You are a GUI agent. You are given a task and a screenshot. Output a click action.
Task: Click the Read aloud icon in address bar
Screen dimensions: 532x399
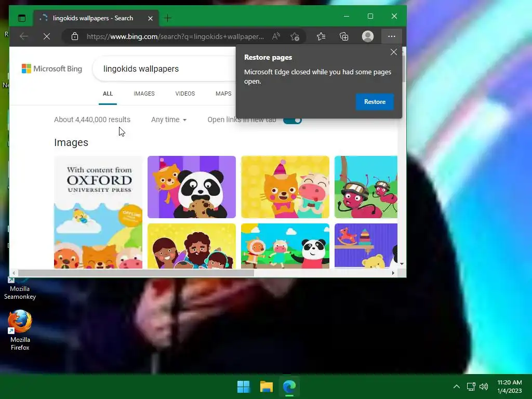(276, 36)
